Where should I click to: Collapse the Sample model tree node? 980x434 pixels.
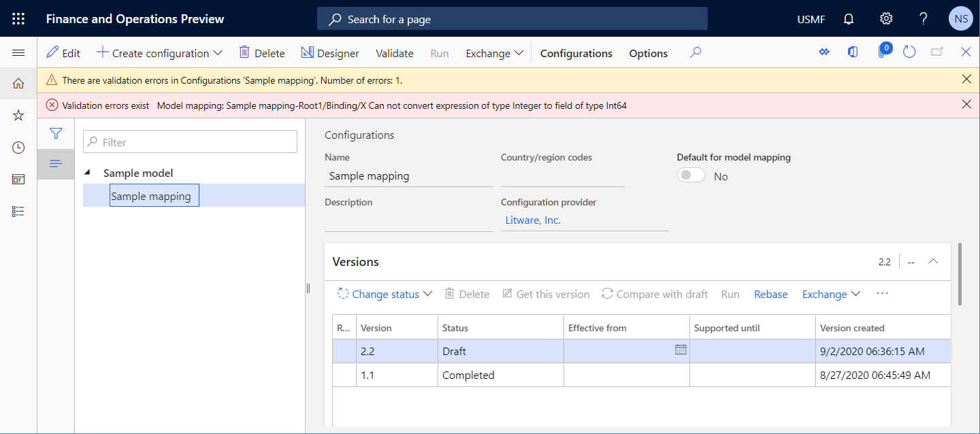87,172
